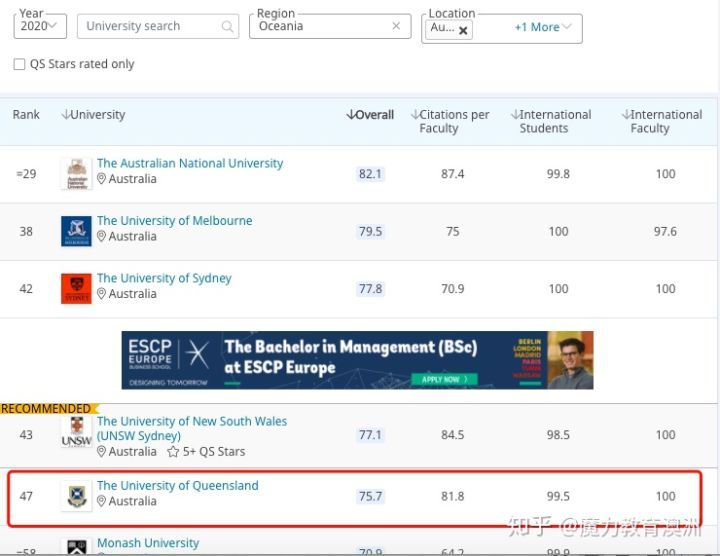Click the Australian National University logo
720x556 pixels.
pyautogui.click(x=77, y=174)
